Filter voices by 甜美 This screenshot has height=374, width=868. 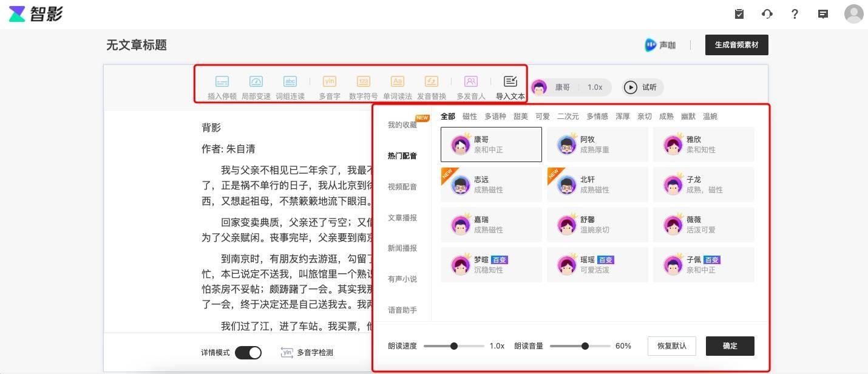[521, 117]
